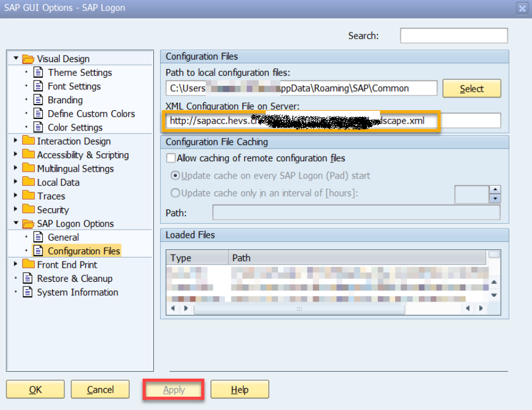
Task: Click the Apply button
Action: coord(173,389)
